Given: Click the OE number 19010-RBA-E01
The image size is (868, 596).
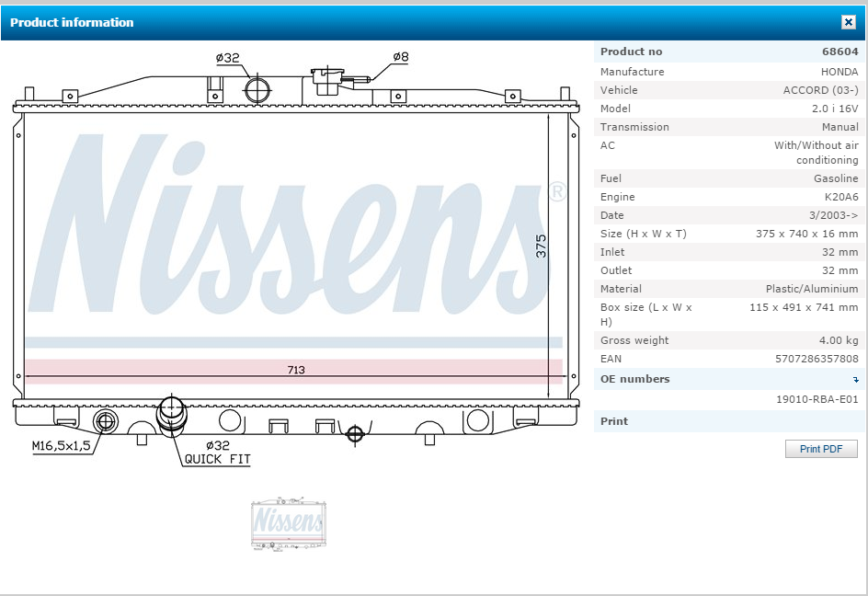Looking at the screenshot, I should pos(817,399).
